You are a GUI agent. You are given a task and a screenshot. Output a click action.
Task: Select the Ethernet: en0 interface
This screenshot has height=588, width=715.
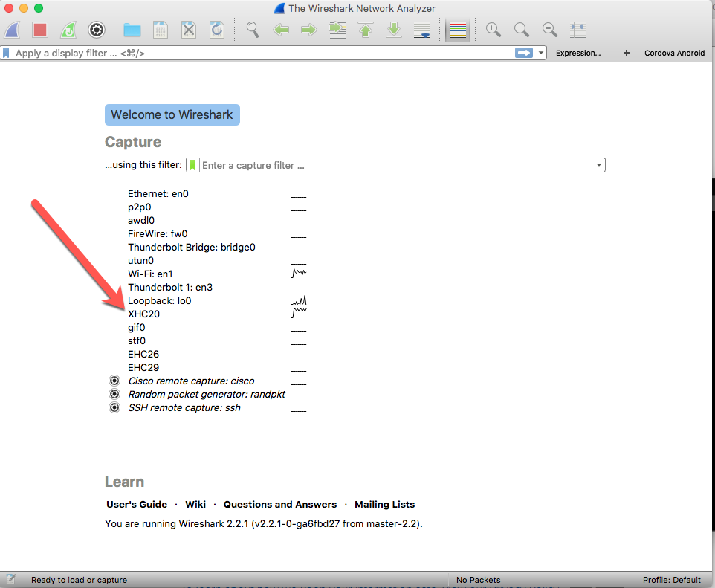[x=158, y=194]
